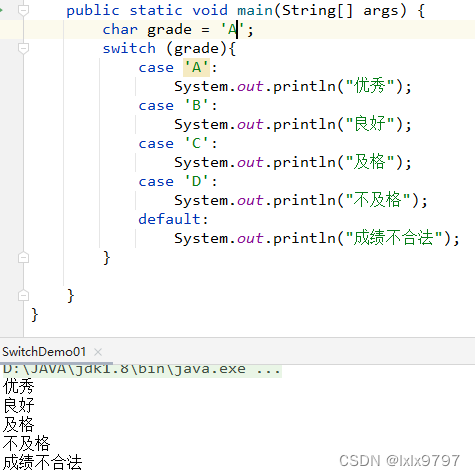Click the highlighted 'A' case label
Screen dimensions: 475x476
pos(196,68)
